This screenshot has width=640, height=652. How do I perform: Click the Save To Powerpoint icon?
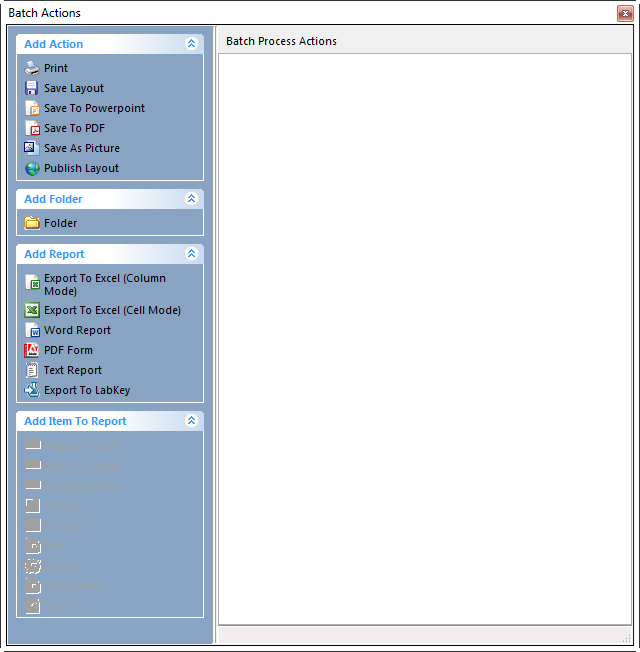click(32, 108)
